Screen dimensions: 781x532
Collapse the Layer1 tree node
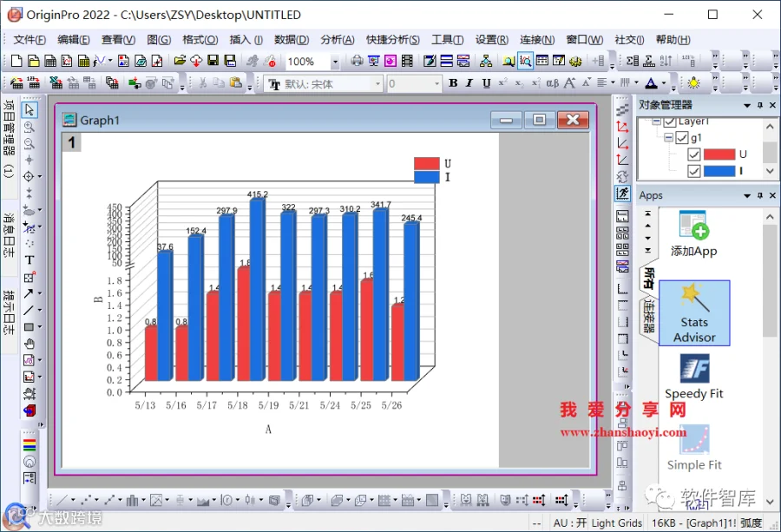(656, 121)
